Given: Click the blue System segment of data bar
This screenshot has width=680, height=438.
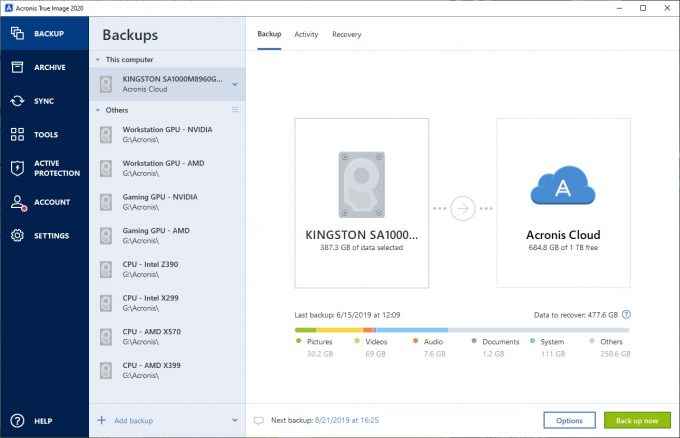Looking at the screenshot, I should [x=412, y=330].
